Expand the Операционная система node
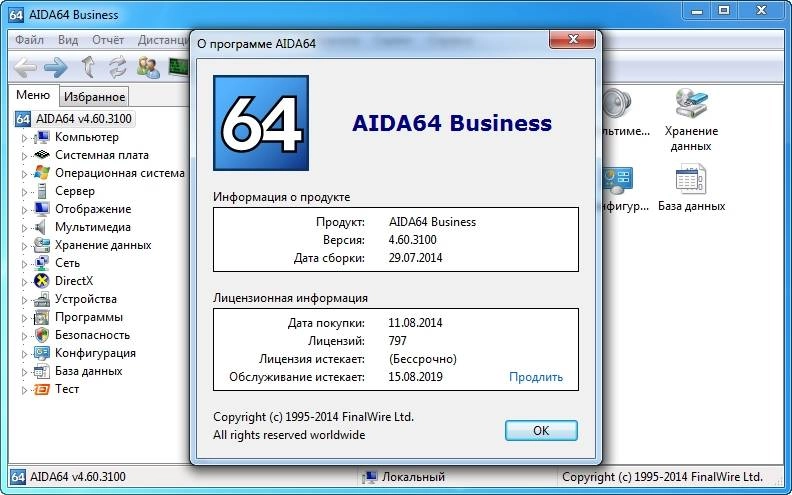The image size is (792, 495). (24, 174)
